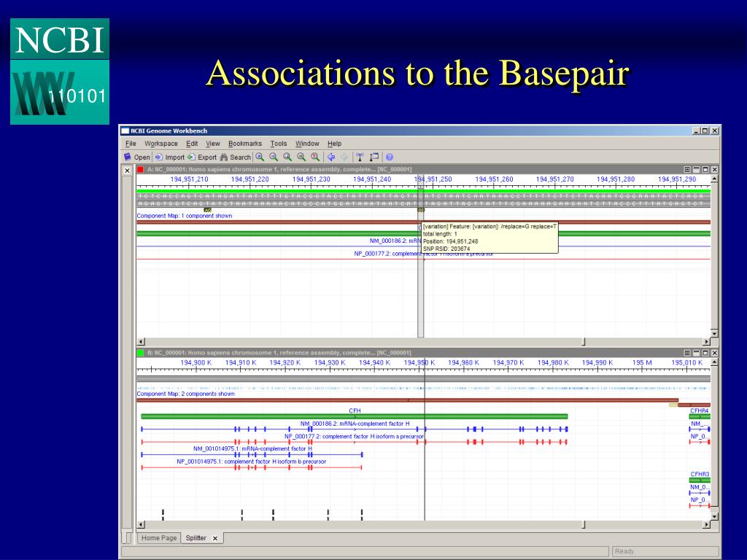747x560 pixels.
Task: Close the Splitter tab
Action: click(x=215, y=539)
